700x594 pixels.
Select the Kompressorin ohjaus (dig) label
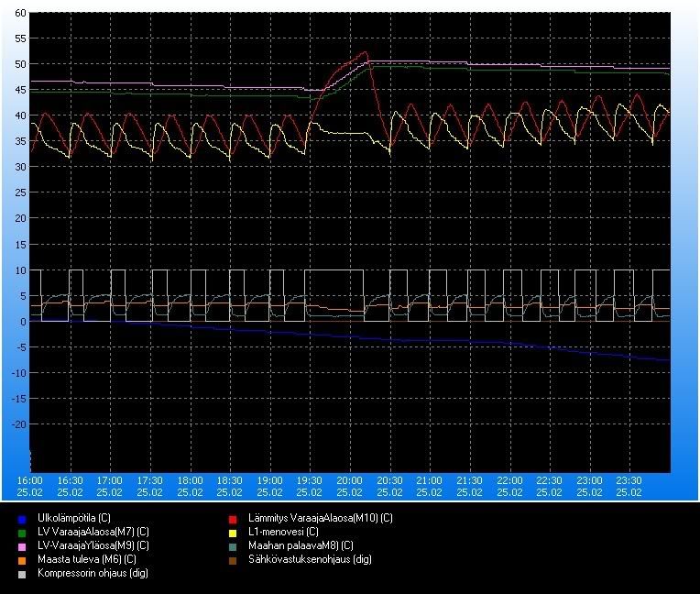pos(93,573)
